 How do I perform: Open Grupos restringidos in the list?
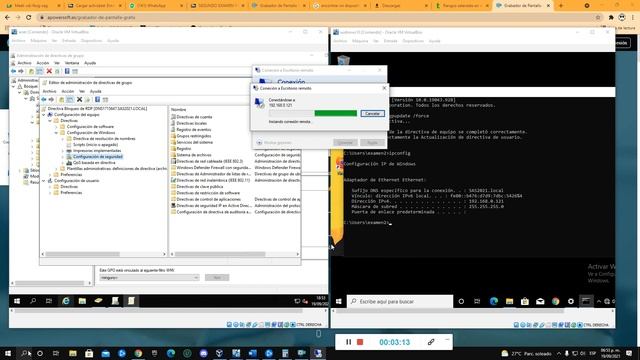click(193, 136)
